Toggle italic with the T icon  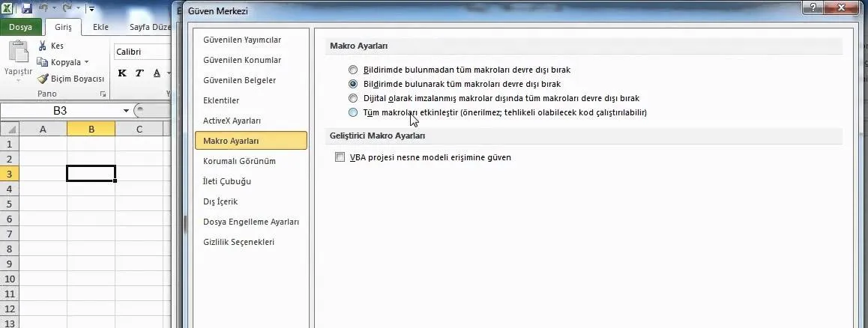pyautogui.click(x=139, y=73)
